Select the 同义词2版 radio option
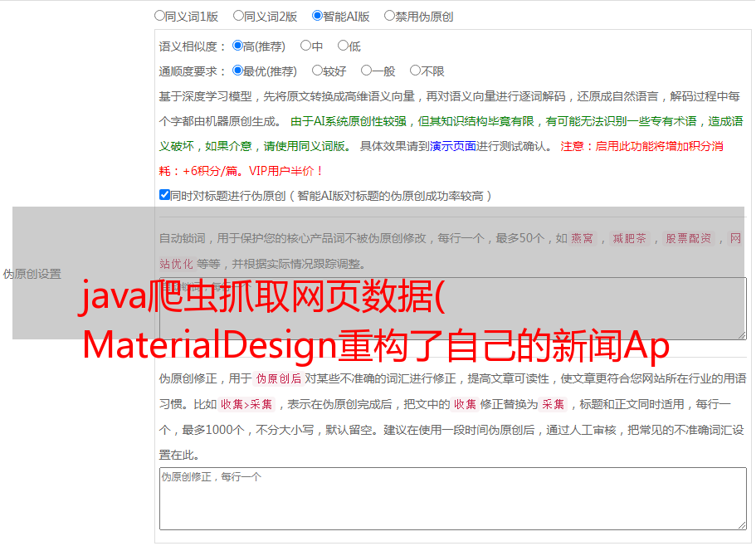This screenshot has width=756, height=546. (x=238, y=15)
